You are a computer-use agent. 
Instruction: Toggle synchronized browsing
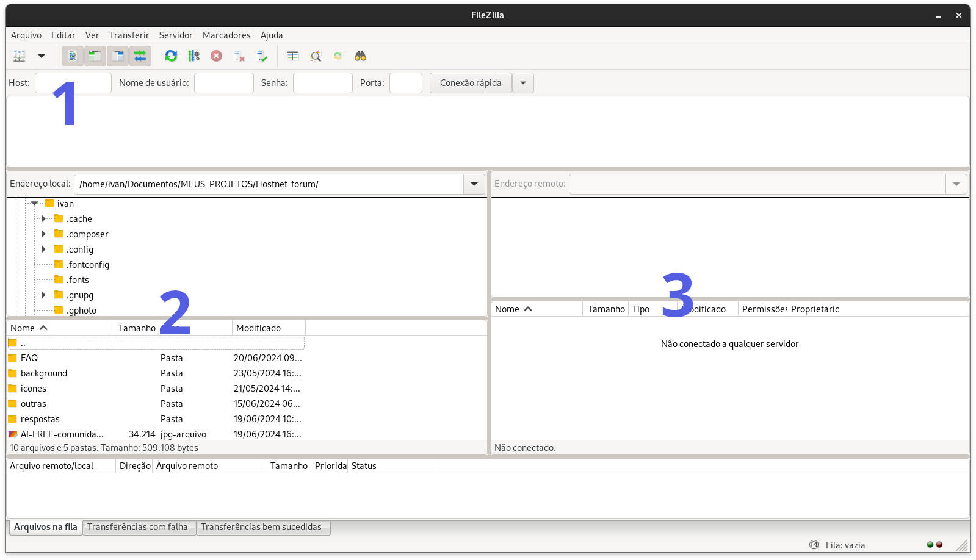[338, 56]
